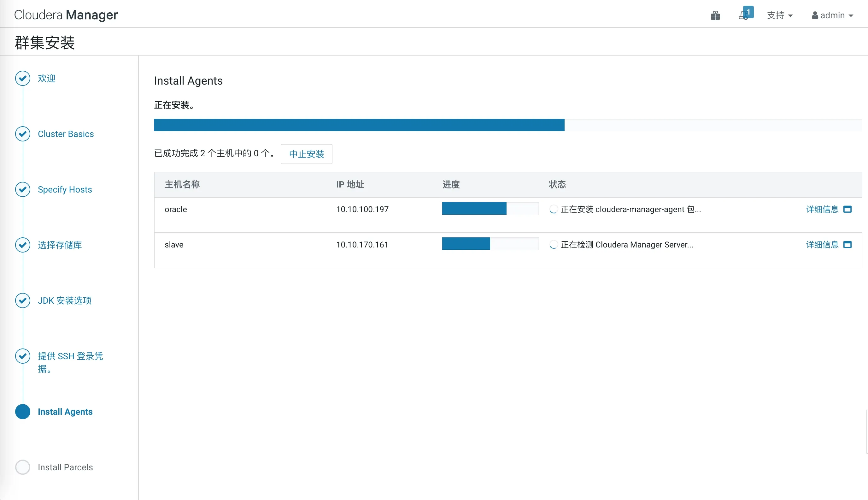Open slave row details window icon

point(847,245)
